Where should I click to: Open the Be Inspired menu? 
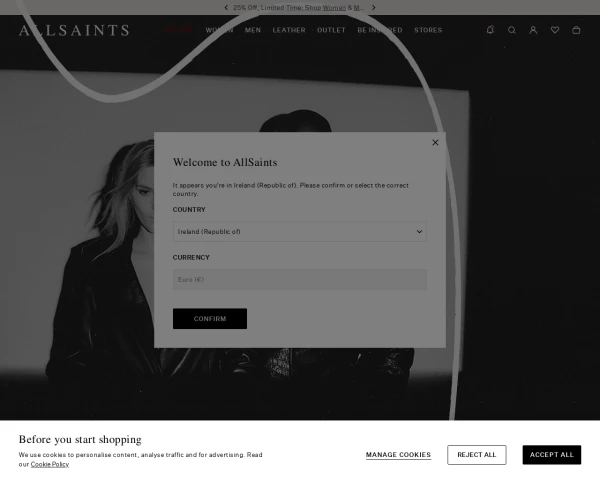tap(380, 30)
